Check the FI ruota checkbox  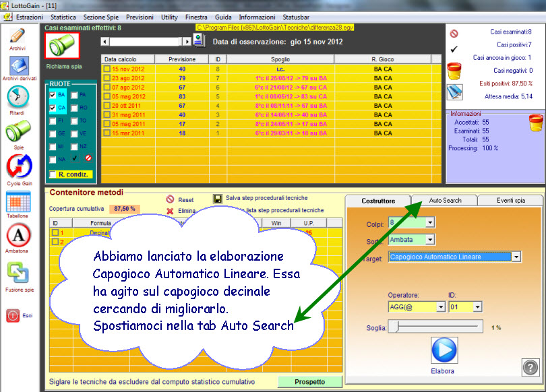pyautogui.click(x=53, y=121)
